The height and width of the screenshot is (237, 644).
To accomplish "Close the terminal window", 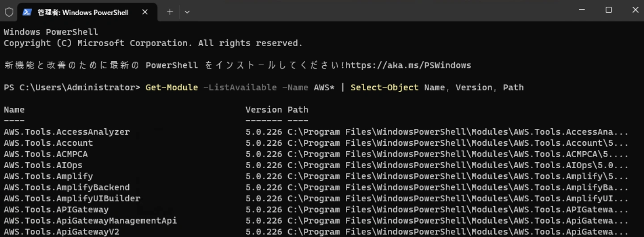I will [x=635, y=10].
